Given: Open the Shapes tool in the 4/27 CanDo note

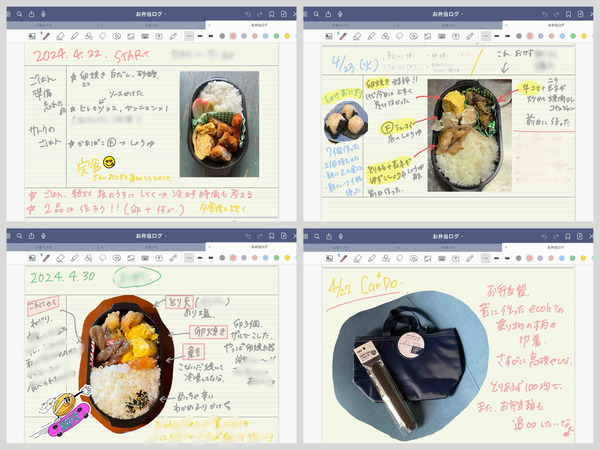Looking at the screenshot, I should point(385,258).
